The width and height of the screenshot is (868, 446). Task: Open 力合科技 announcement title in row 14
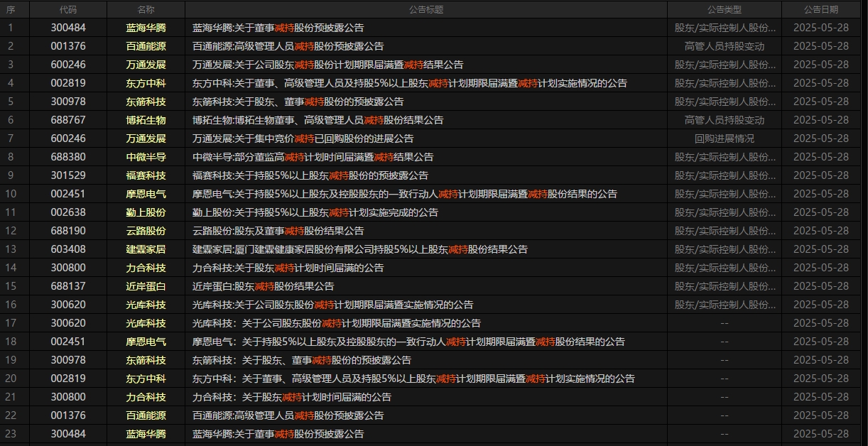[x=288, y=268]
